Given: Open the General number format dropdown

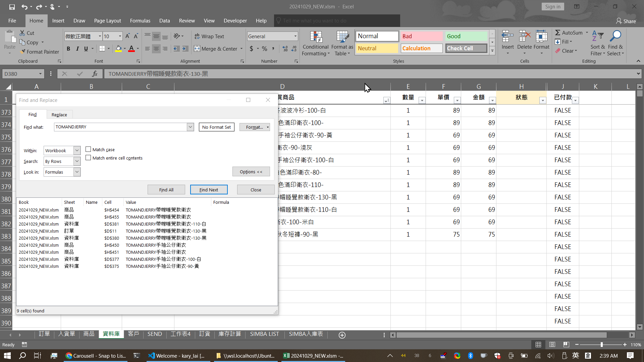Looking at the screenshot, I should click(295, 36).
